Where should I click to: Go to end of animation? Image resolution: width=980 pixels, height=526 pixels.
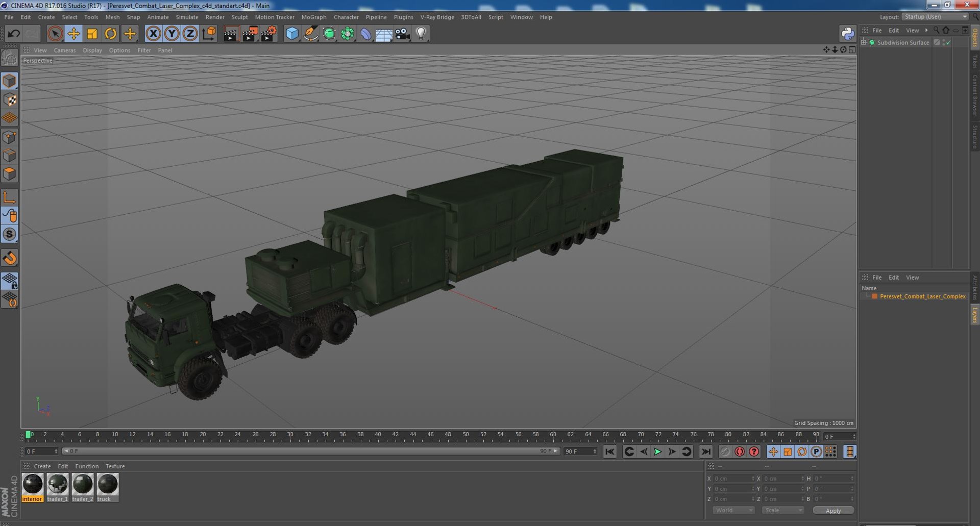(x=706, y=452)
